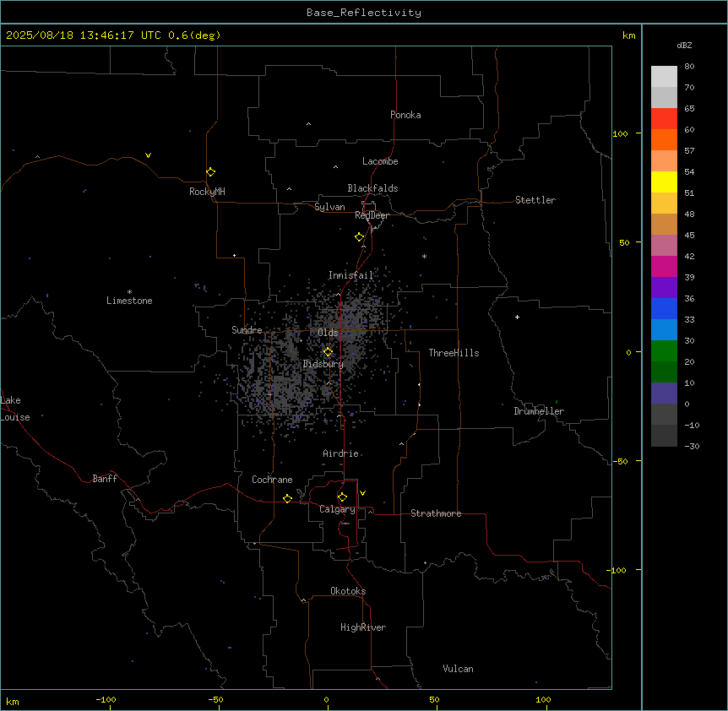Click the top light gray 80-70 dBZ swatch

point(664,77)
